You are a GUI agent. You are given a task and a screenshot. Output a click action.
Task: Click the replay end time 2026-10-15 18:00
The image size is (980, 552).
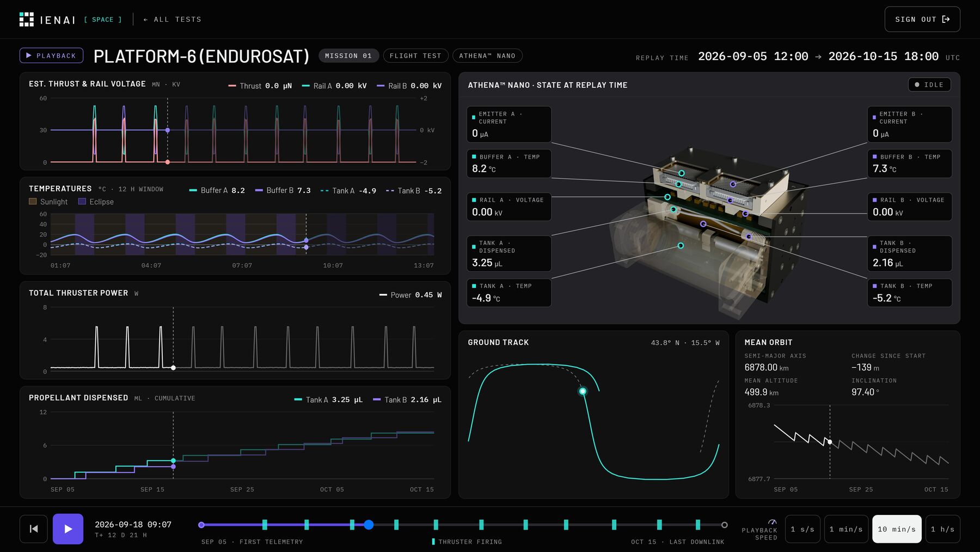(884, 56)
